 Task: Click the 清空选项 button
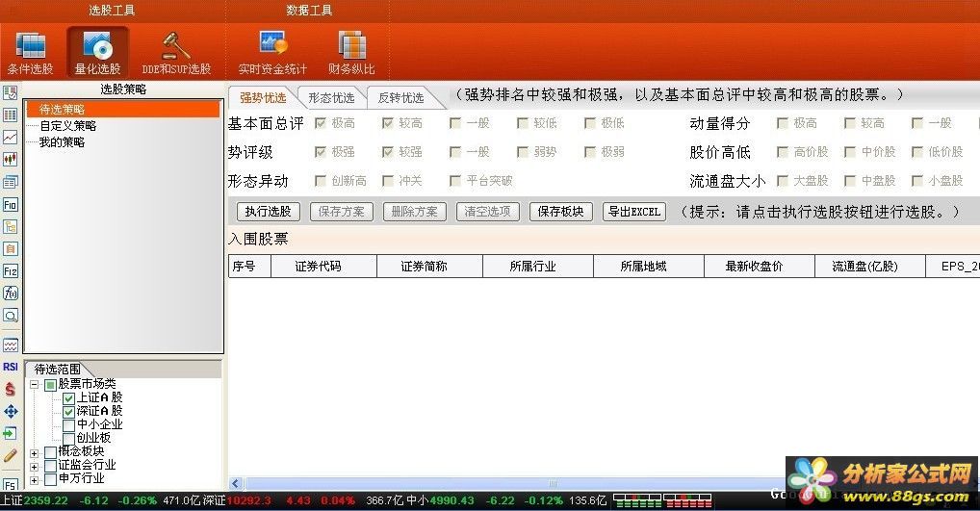tap(487, 212)
